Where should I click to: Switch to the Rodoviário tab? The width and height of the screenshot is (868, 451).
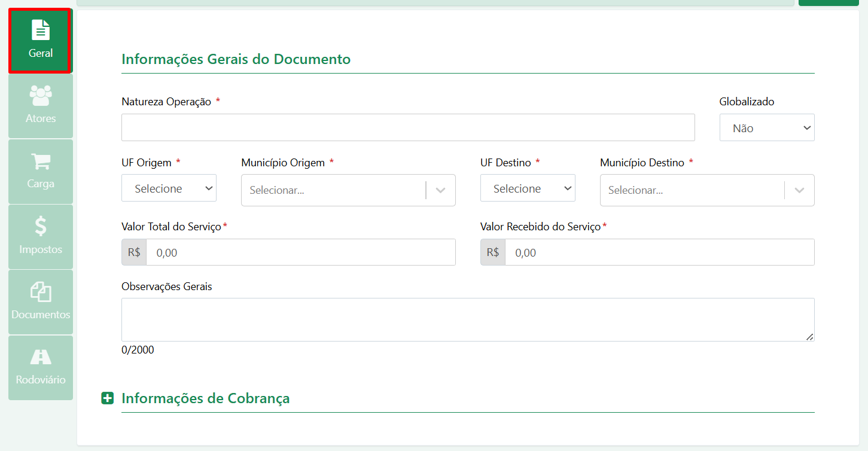41,368
